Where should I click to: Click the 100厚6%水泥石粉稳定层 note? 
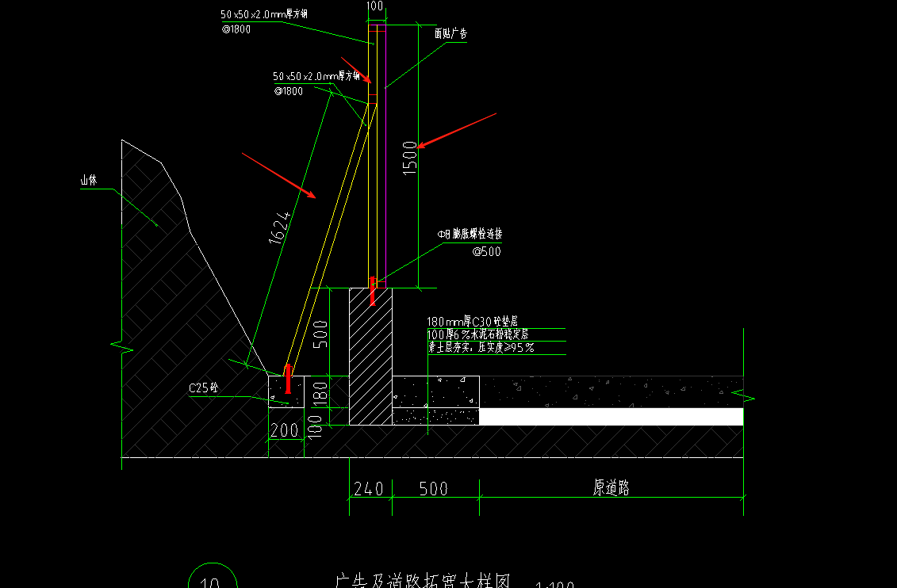pos(477,334)
